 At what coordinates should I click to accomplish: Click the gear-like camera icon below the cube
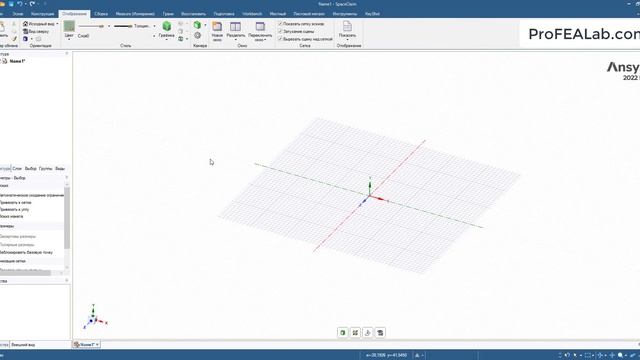point(198,36)
